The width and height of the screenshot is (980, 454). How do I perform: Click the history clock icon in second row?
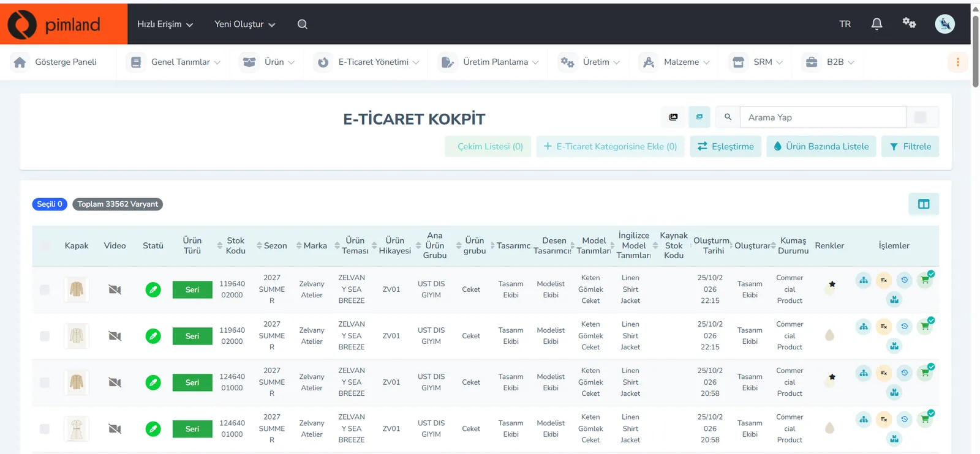(x=904, y=327)
